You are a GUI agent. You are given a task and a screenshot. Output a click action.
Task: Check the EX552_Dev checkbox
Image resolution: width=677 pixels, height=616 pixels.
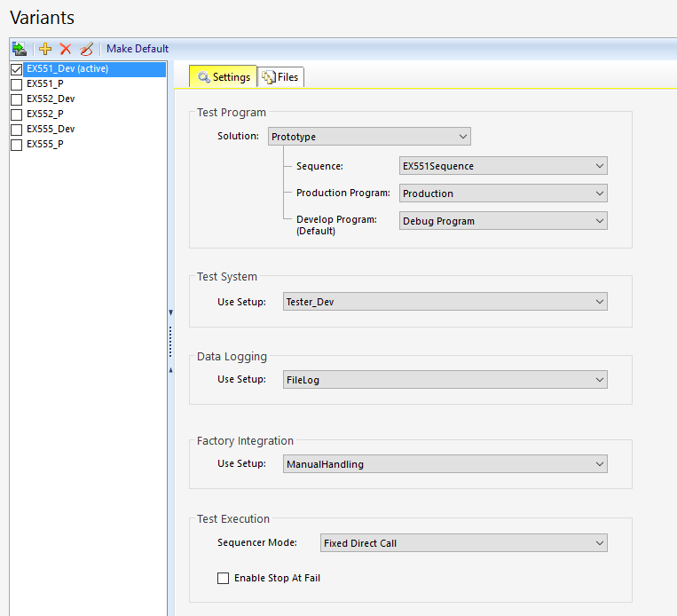(16, 99)
